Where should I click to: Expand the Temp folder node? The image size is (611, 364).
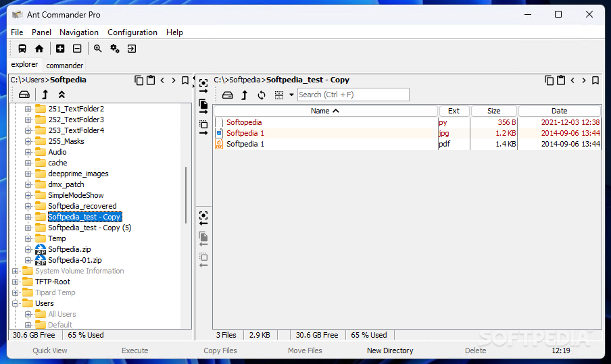[28, 238]
